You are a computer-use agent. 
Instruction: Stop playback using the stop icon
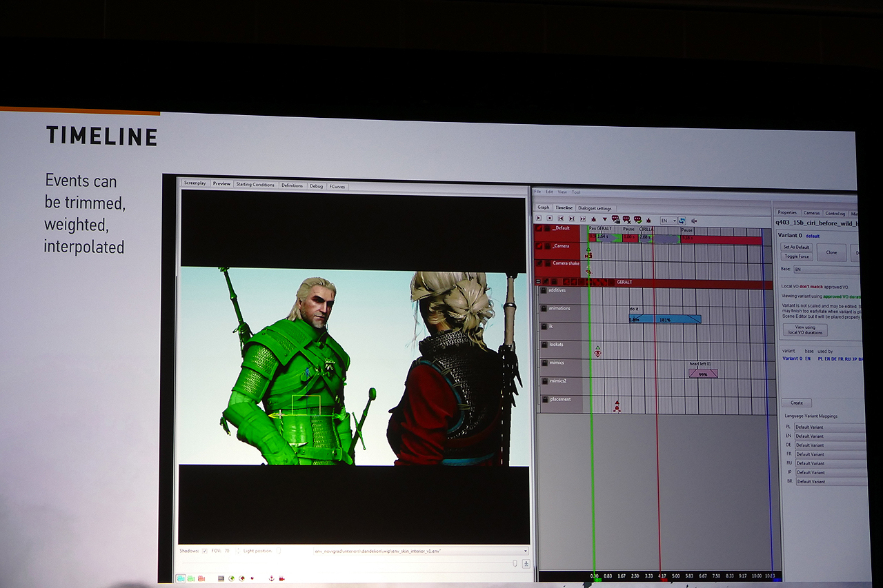pyautogui.click(x=550, y=218)
